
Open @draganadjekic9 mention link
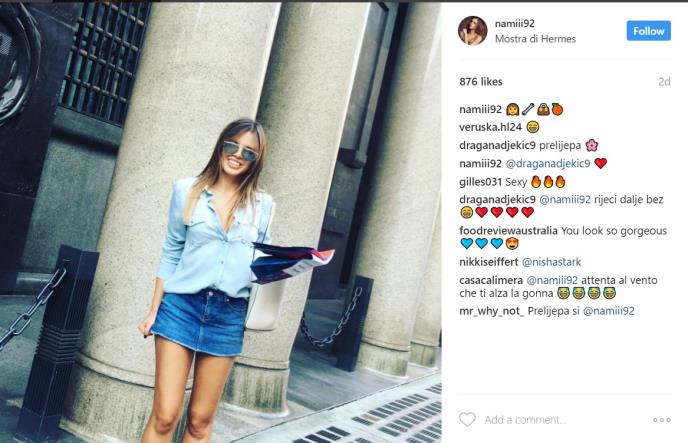click(x=548, y=164)
